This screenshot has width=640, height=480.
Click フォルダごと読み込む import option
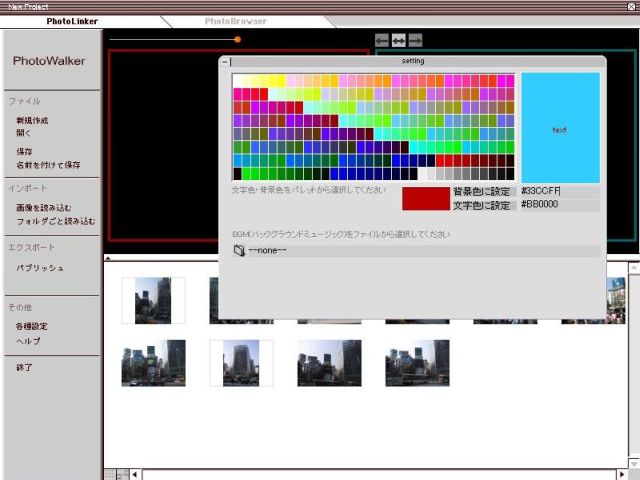tap(56, 221)
